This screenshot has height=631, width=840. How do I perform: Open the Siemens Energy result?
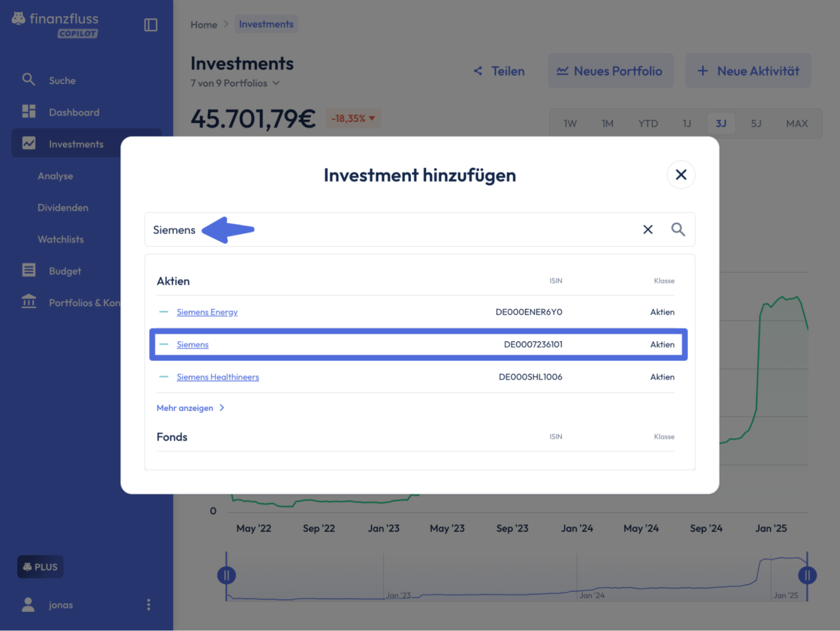coord(207,312)
